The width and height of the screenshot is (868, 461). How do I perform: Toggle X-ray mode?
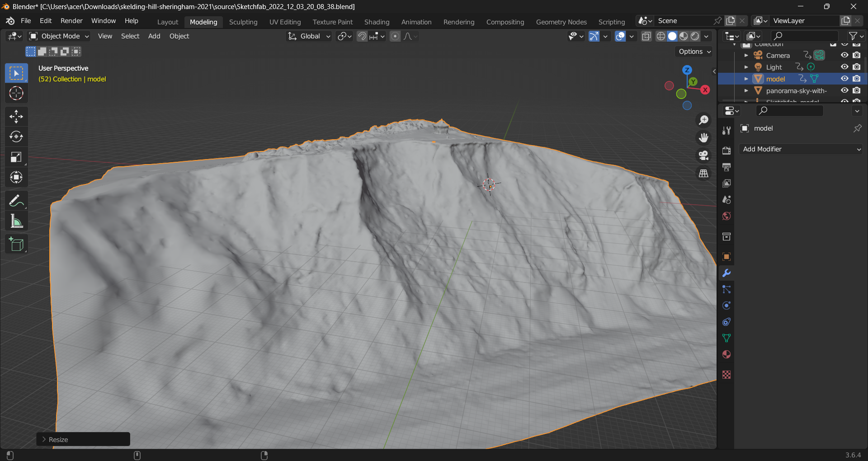coord(646,36)
